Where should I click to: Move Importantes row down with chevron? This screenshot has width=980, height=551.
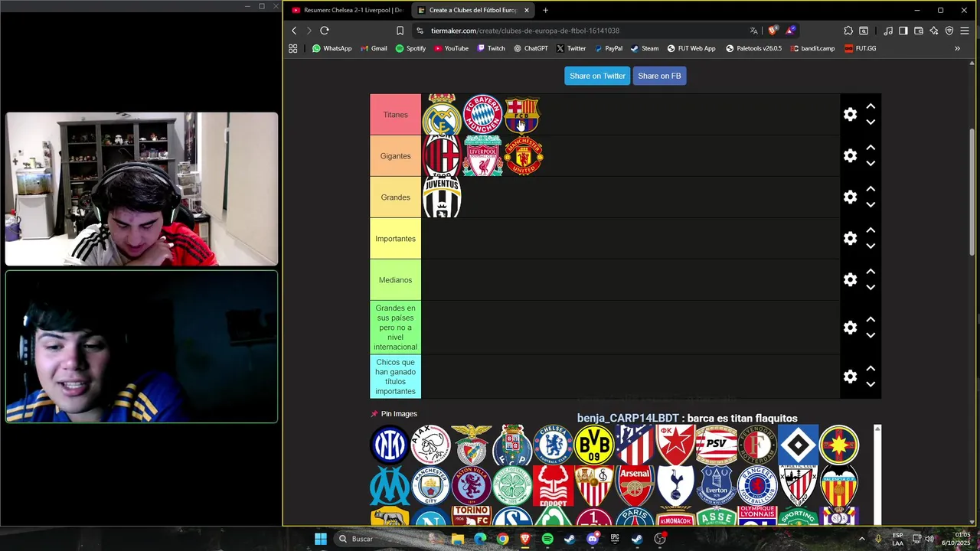point(871,246)
